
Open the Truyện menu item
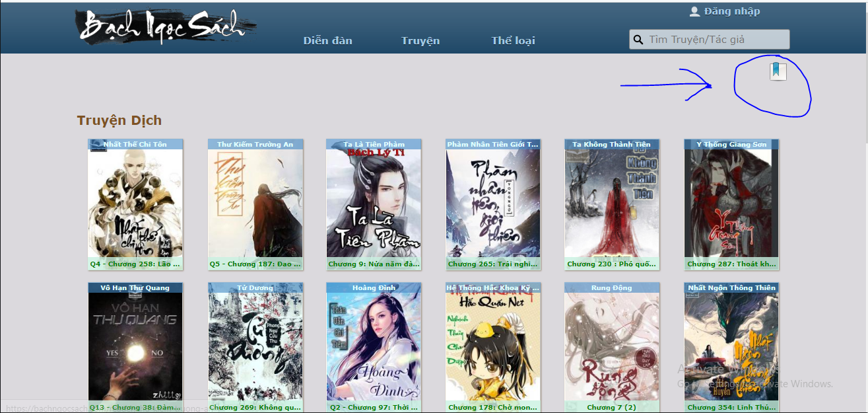(420, 41)
